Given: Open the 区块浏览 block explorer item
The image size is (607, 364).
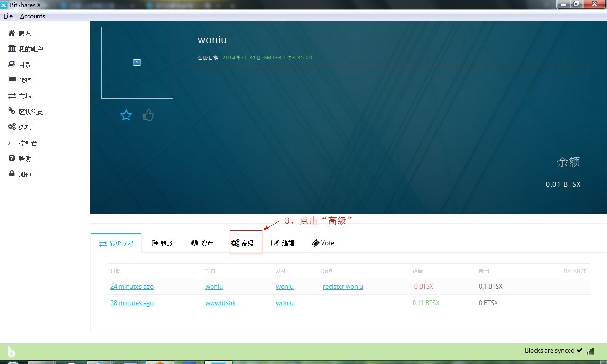Looking at the screenshot, I should 26,112.
